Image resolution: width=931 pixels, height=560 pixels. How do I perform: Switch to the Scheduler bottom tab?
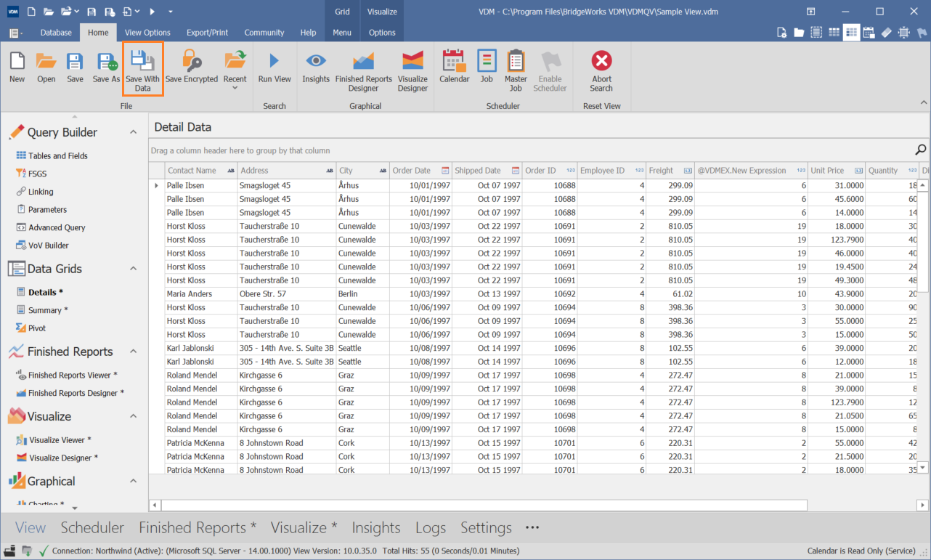click(x=92, y=528)
